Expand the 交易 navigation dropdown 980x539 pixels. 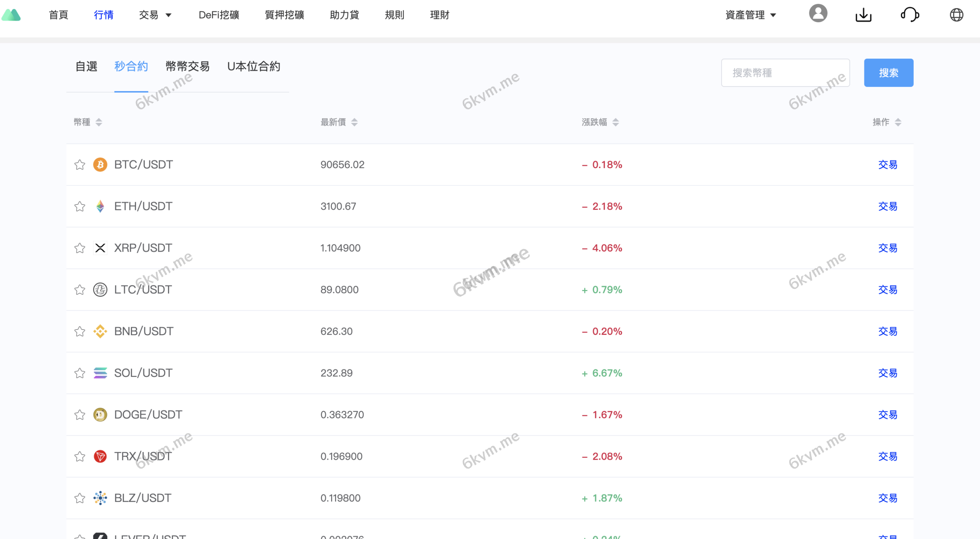(155, 15)
